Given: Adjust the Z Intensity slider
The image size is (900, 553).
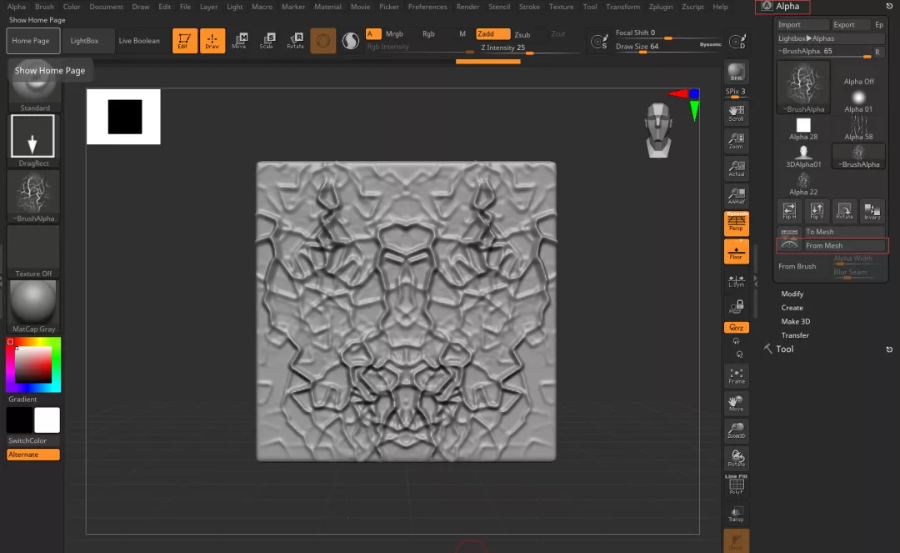Looking at the screenshot, I should click(529, 48).
